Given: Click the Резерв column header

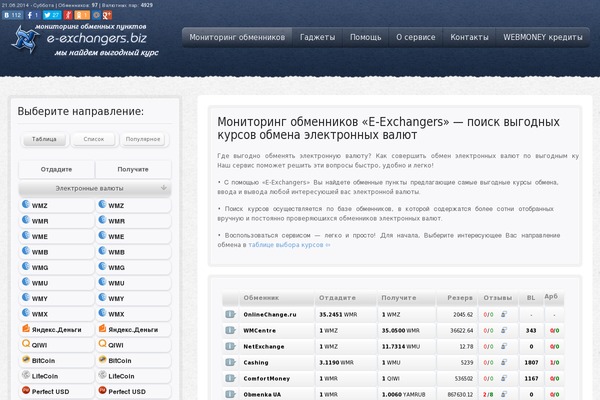Looking at the screenshot, I should (x=460, y=298).
